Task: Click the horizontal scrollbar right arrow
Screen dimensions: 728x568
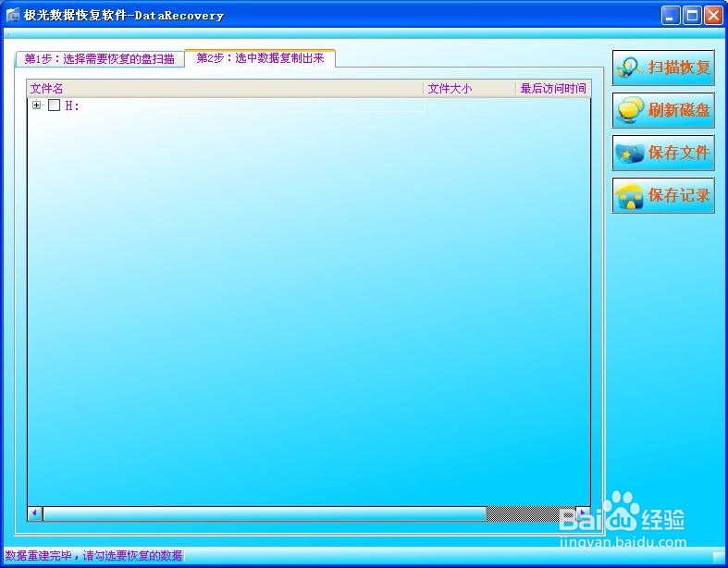Action: click(583, 513)
